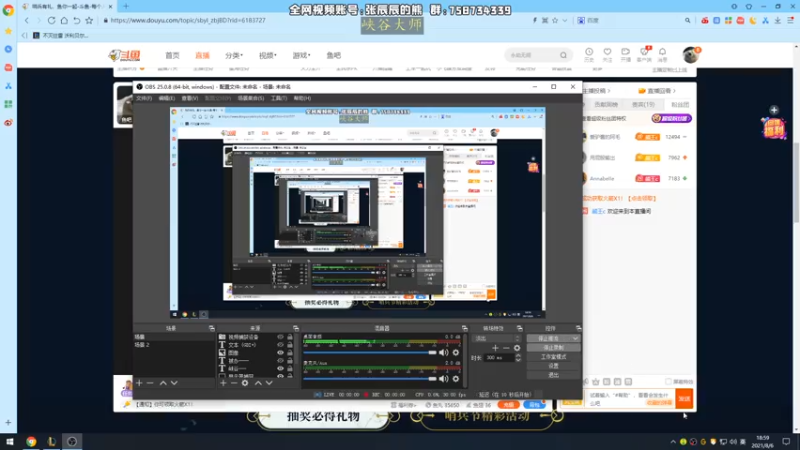Open desktop audio settings gear in mixer

click(x=456, y=353)
